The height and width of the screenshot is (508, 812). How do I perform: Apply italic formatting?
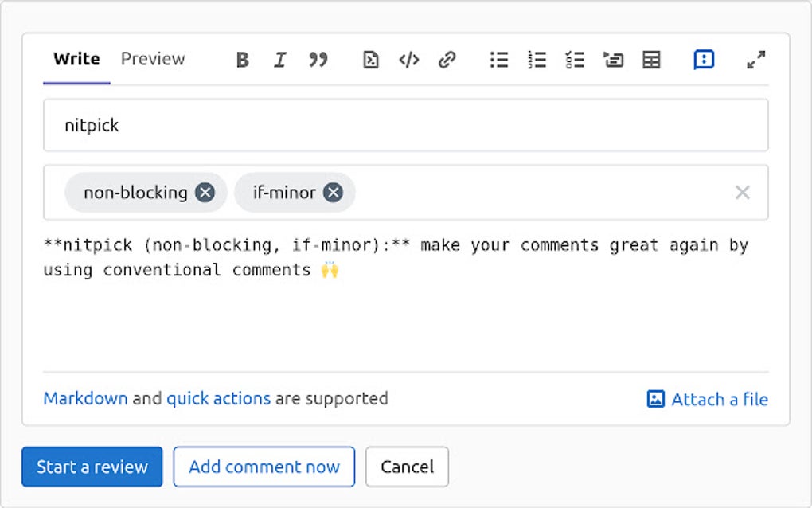tap(280, 60)
